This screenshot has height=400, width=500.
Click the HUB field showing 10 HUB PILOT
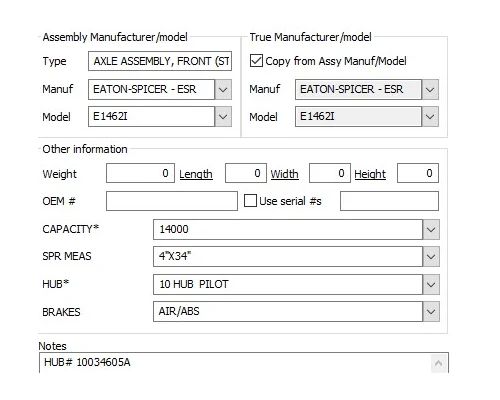pos(288,284)
